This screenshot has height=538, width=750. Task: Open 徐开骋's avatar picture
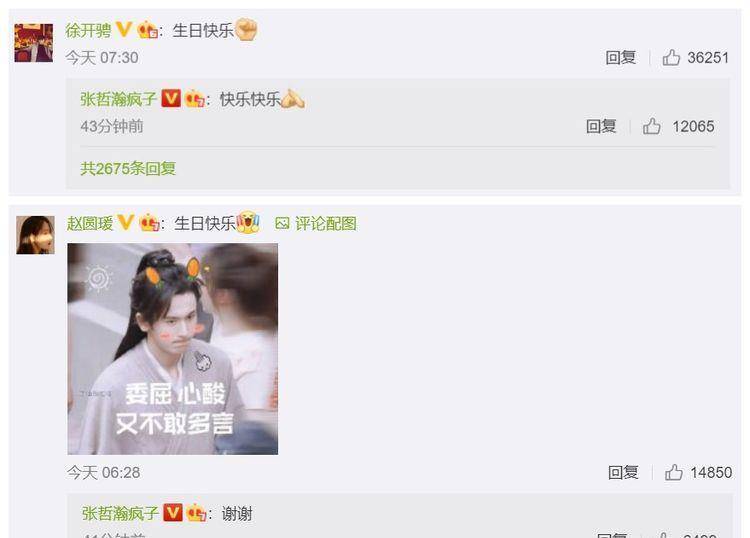33,43
